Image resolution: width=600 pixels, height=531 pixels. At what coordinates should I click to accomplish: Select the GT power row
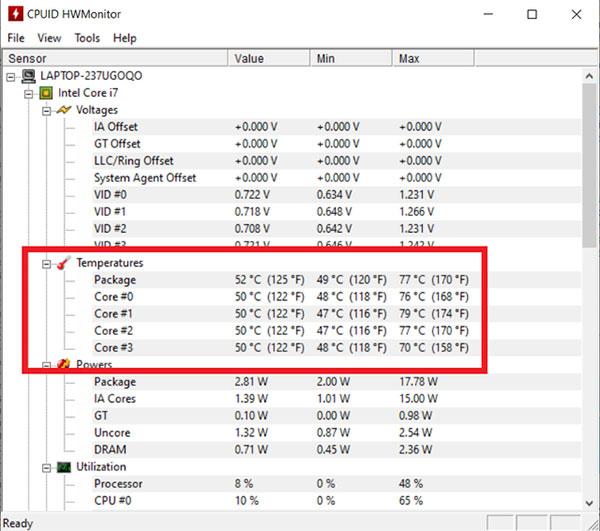coord(337,415)
